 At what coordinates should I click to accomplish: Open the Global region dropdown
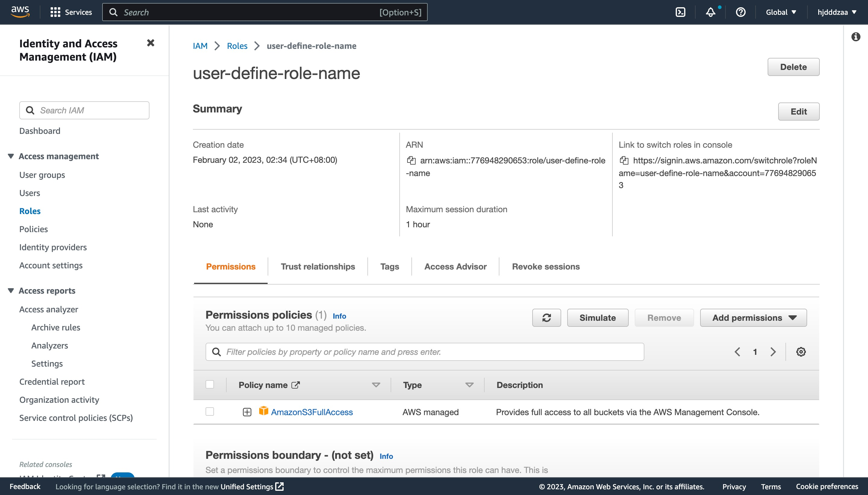point(781,12)
